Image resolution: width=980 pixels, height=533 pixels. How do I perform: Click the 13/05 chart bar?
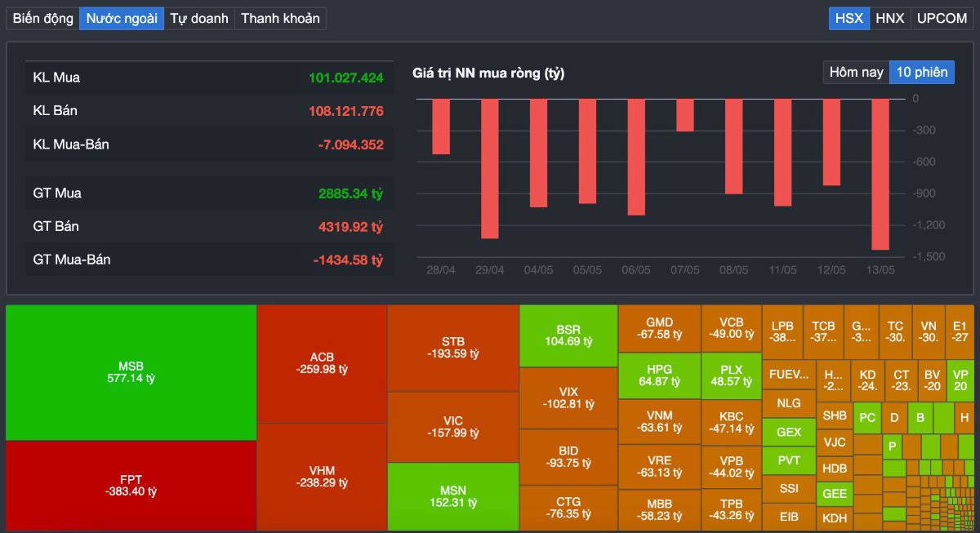point(880,175)
